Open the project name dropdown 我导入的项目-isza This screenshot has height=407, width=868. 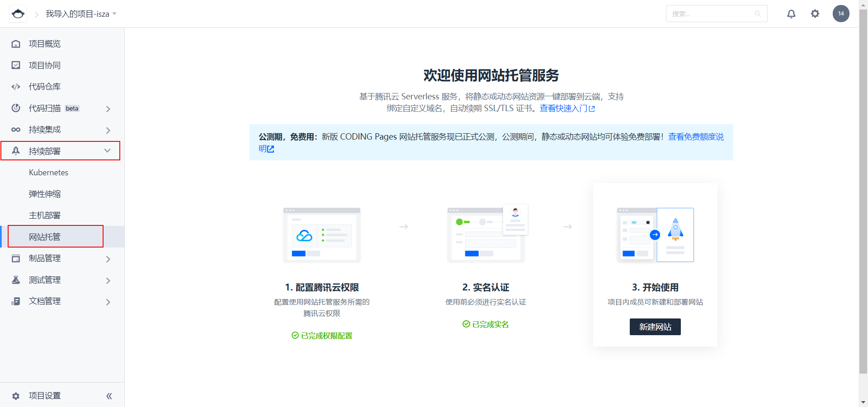(x=81, y=14)
